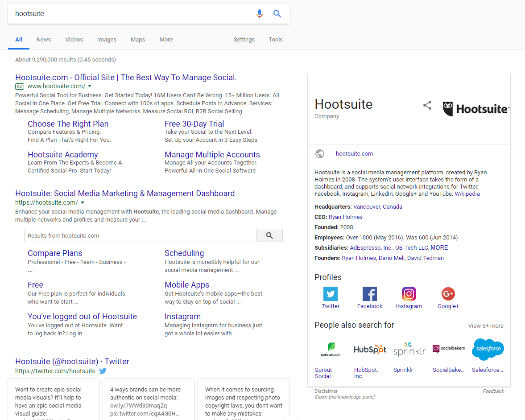Select the Socialbakers logo
The width and height of the screenshot is (525, 420).
pyautogui.click(x=449, y=349)
